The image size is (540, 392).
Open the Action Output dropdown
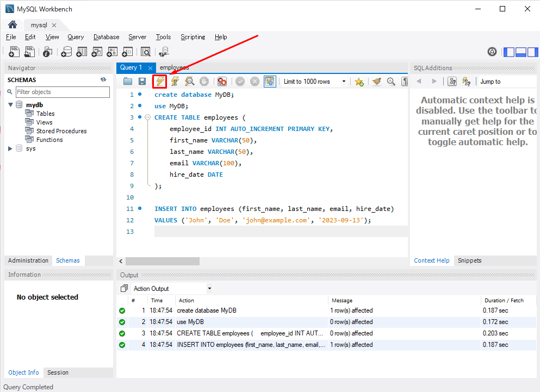pos(209,289)
